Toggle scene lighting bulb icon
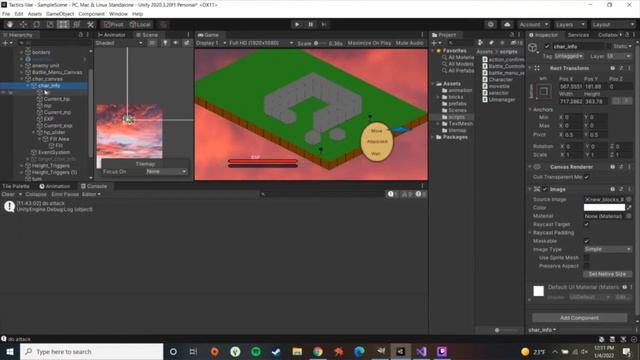Viewport: 640px width, 360px height. click(x=165, y=43)
